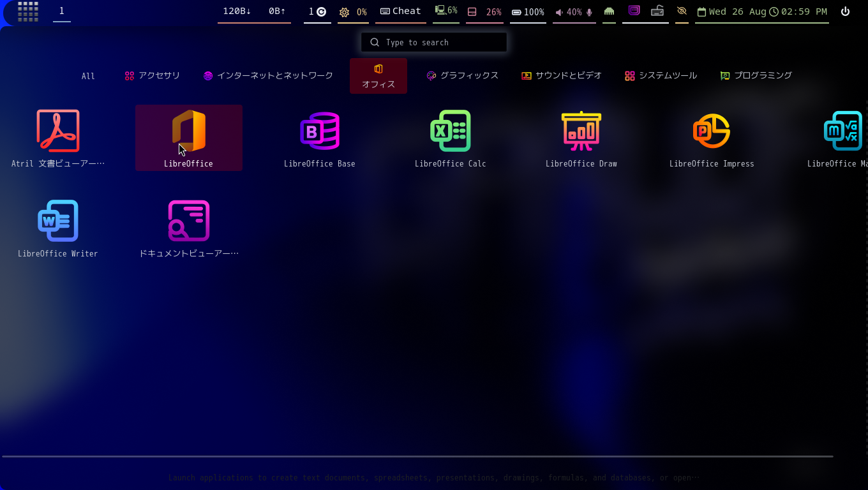
Task: Click the power icon in top bar
Action: 845,11
